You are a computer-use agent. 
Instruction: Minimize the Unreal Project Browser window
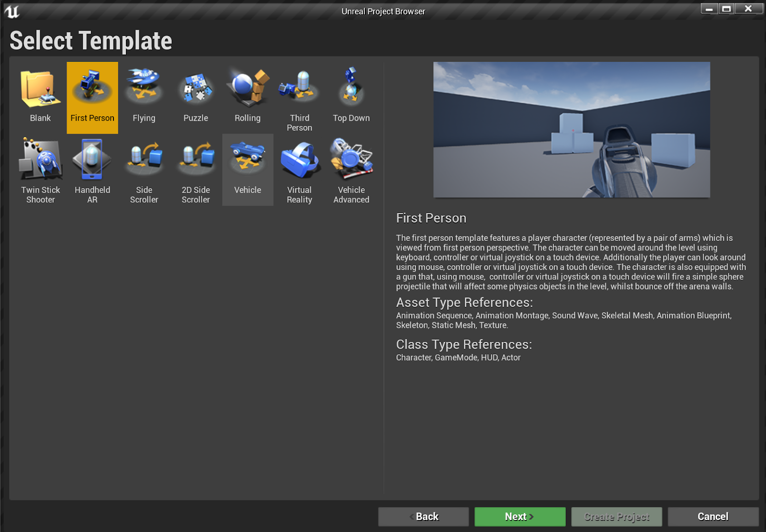(x=709, y=9)
